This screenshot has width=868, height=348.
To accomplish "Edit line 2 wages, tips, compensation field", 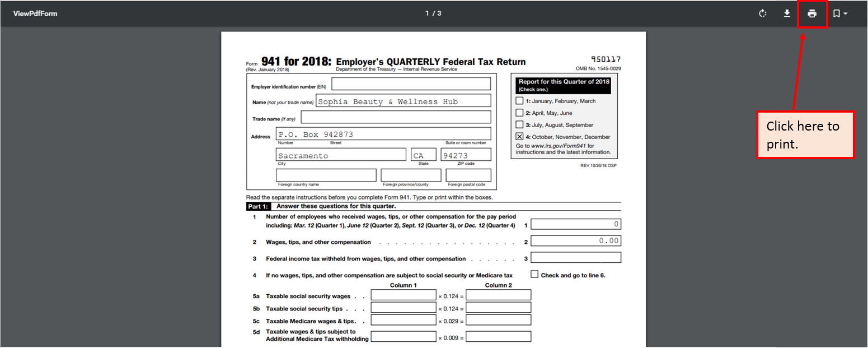I will coord(576,241).
